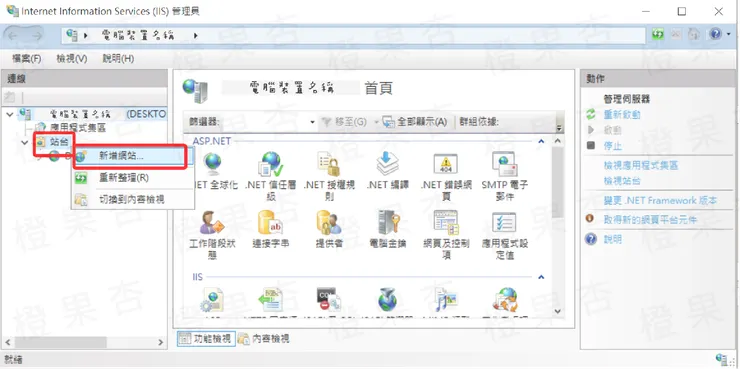Viewport: 740px width, 369px height.
Task: Open the 篩選器 dropdown arrow
Action: tap(312, 122)
